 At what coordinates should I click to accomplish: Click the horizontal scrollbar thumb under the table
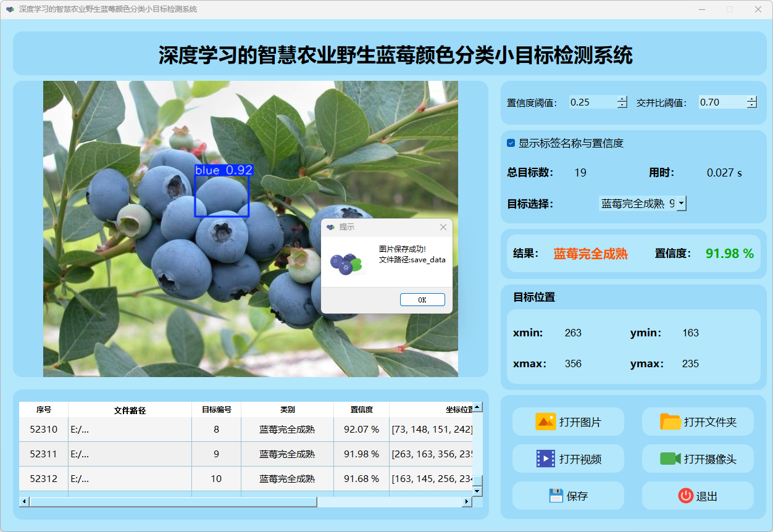click(x=173, y=502)
